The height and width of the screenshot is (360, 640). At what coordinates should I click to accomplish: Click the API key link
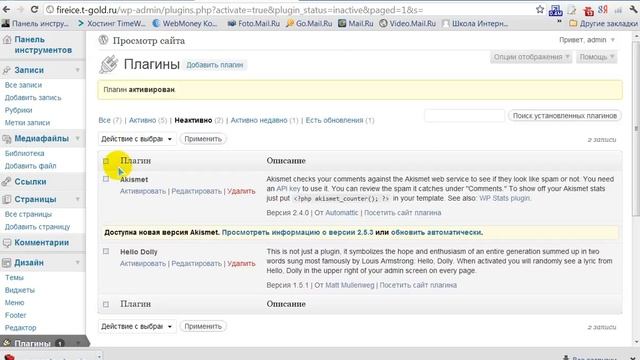288,189
